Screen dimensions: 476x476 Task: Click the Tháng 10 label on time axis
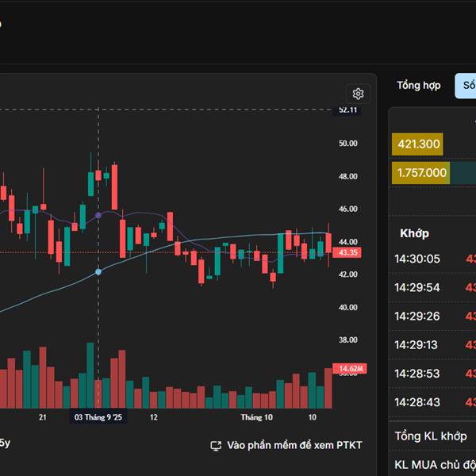coord(256,417)
